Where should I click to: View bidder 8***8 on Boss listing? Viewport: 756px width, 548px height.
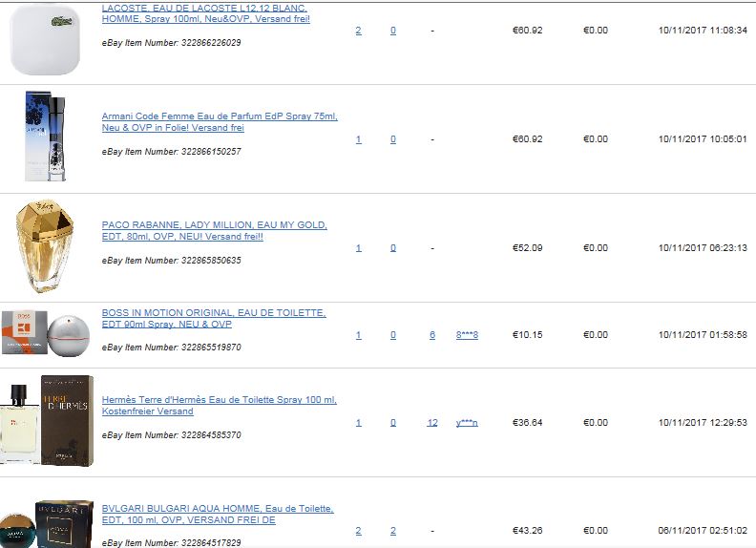pos(467,335)
